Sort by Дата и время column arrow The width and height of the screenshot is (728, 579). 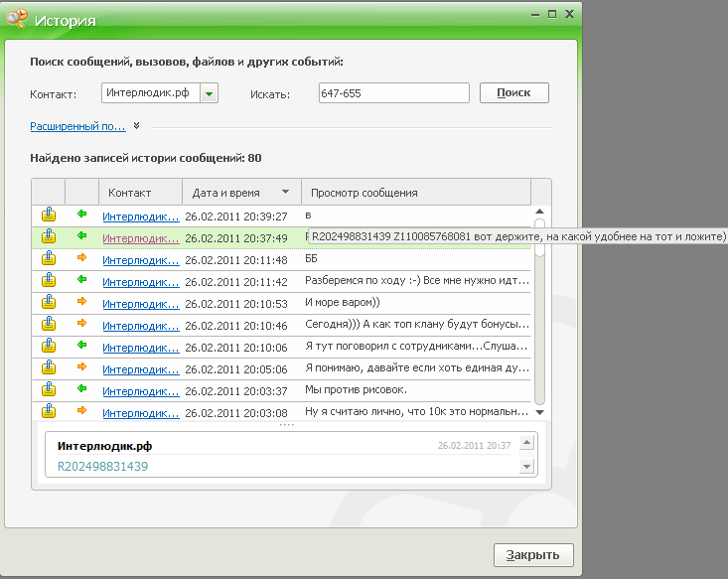(x=285, y=192)
